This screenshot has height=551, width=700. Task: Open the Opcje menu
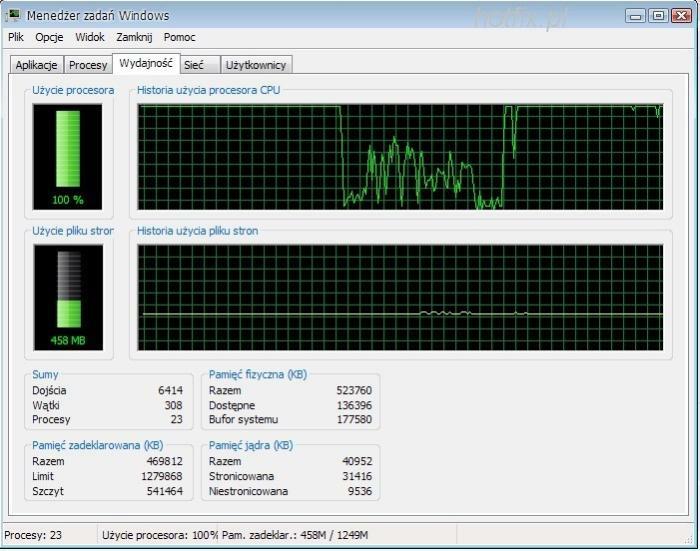(x=49, y=37)
